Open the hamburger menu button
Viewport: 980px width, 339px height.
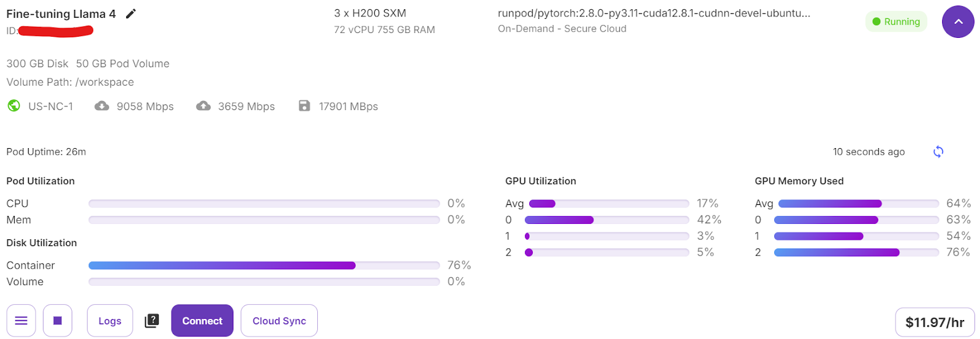coord(21,321)
